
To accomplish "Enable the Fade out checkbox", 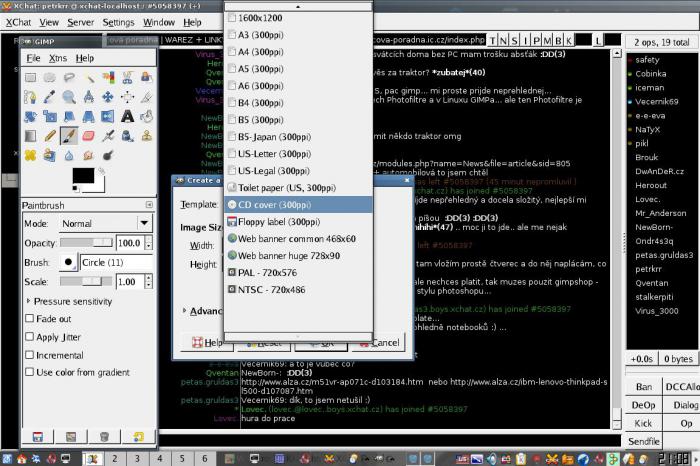I will (x=29, y=318).
